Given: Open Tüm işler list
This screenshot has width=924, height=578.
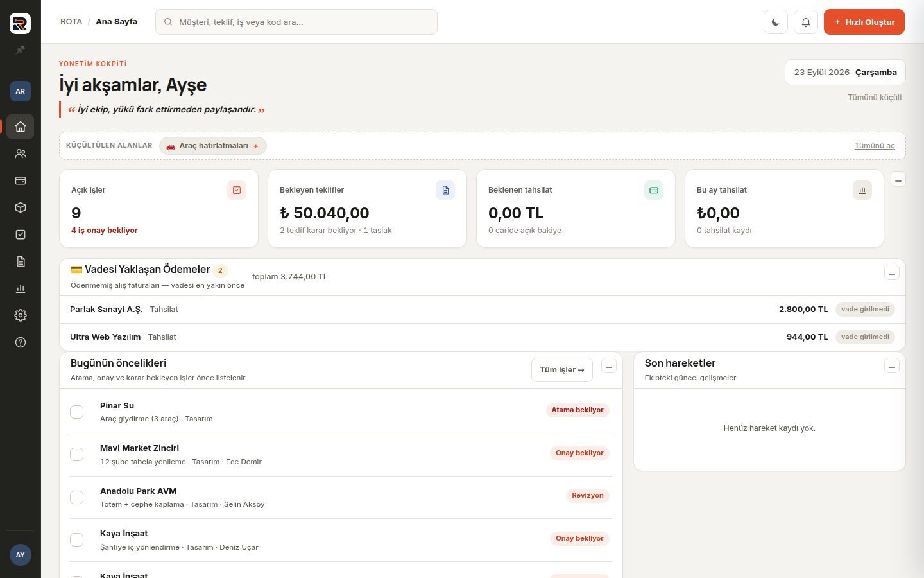Looking at the screenshot, I should tap(562, 370).
